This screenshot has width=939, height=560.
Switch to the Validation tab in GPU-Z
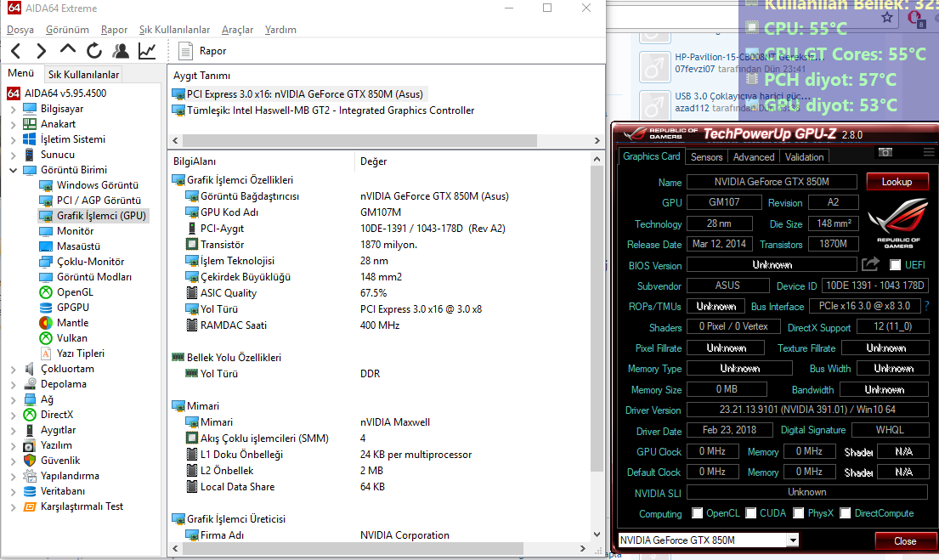[x=804, y=157]
